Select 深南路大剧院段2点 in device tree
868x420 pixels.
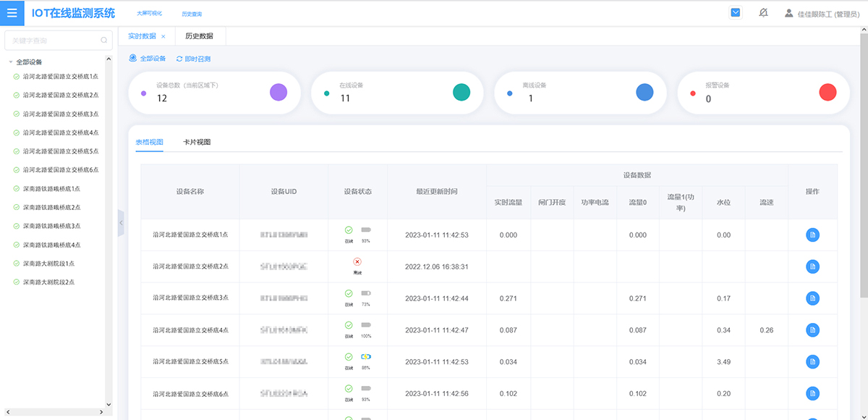point(48,282)
